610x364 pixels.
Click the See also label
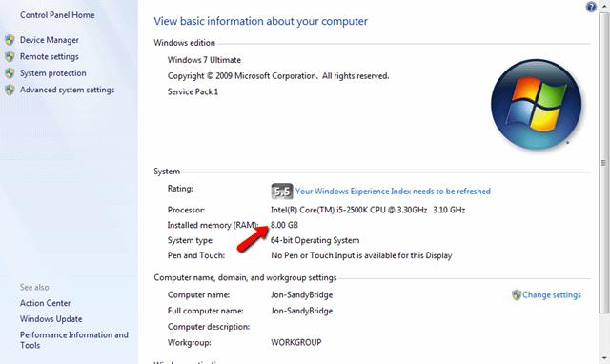click(34, 288)
